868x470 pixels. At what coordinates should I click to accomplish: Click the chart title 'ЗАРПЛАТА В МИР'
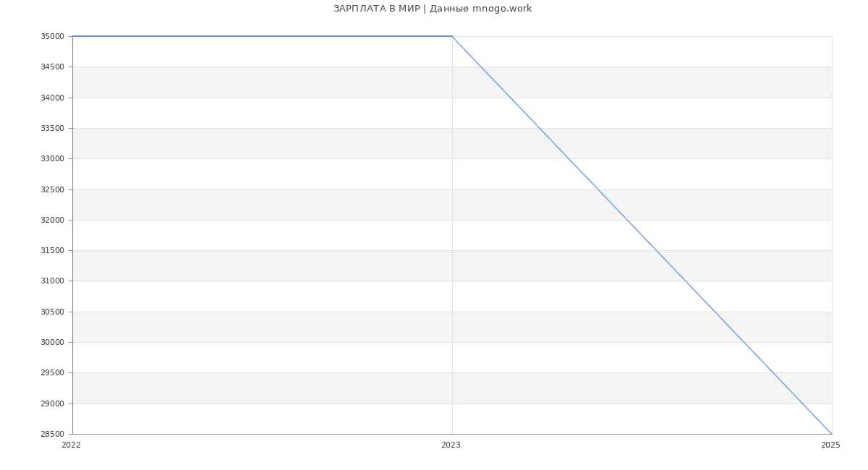(432, 9)
